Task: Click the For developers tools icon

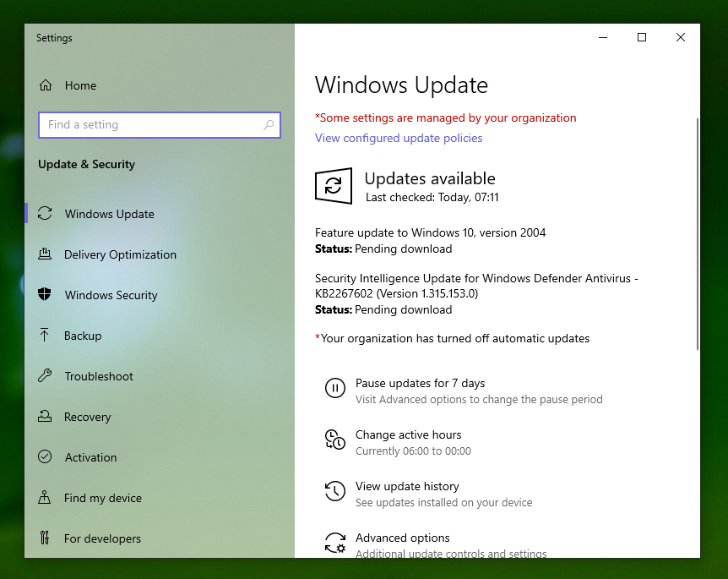Action: click(x=45, y=538)
